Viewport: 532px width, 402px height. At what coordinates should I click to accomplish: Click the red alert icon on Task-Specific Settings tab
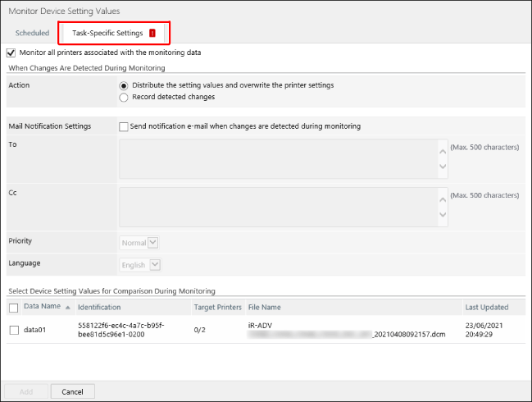[x=152, y=33]
